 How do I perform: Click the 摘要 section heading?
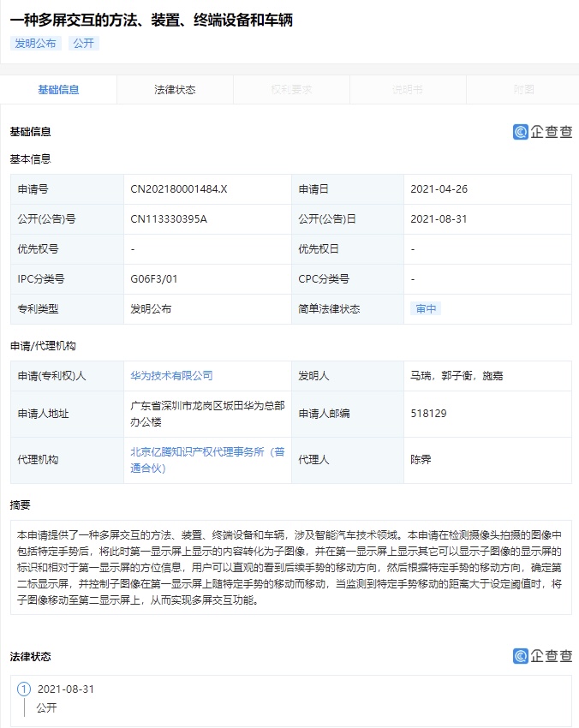[20, 504]
